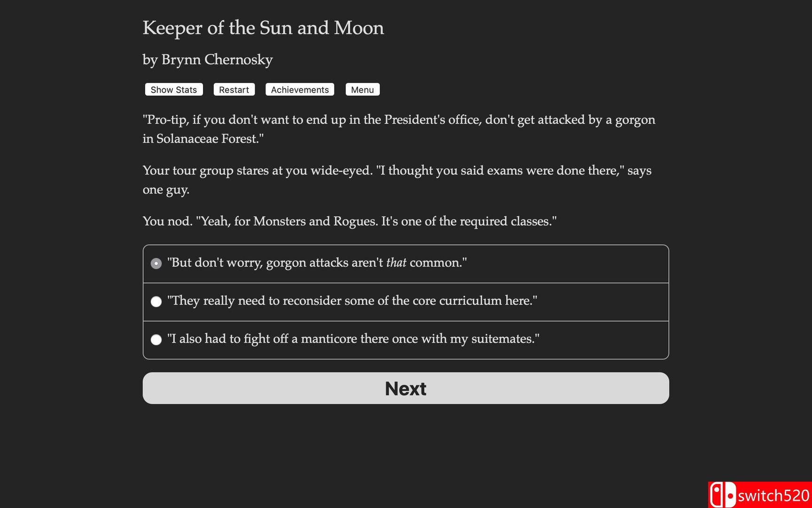Click the "I also had to fight off" answer text
This screenshot has height=508, width=812.
(353, 339)
